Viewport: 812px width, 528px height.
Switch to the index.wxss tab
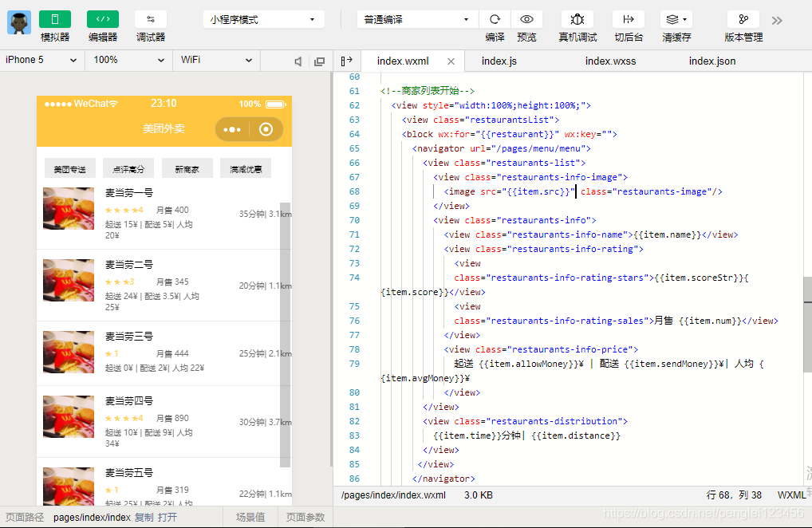pyautogui.click(x=610, y=61)
